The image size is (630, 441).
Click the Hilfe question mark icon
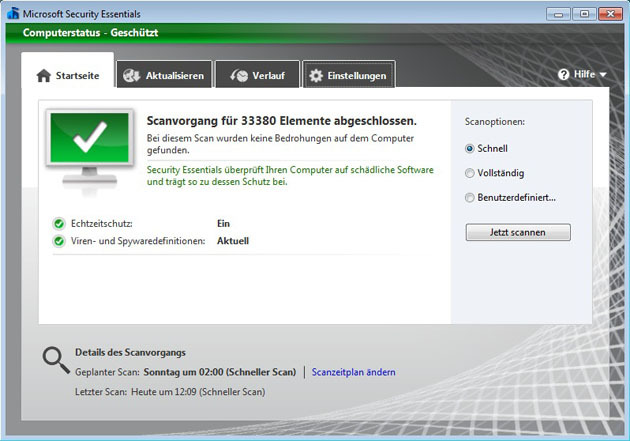(x=563, y=74)
